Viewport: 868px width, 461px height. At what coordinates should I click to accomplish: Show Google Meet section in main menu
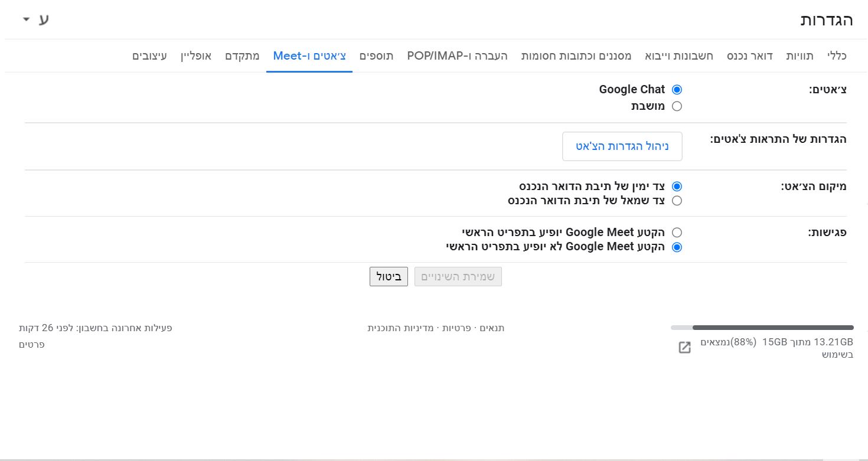(x=677, y=233)
